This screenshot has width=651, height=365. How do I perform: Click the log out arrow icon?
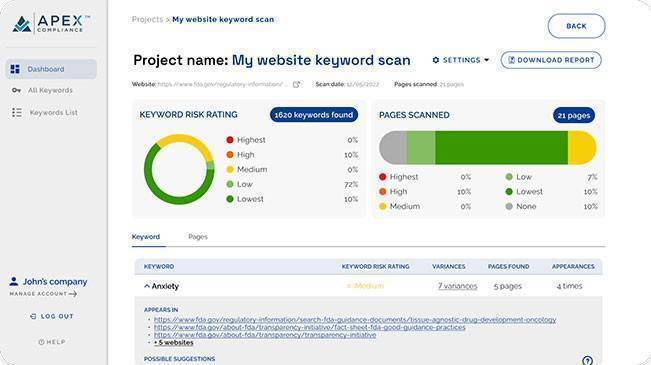33,316
